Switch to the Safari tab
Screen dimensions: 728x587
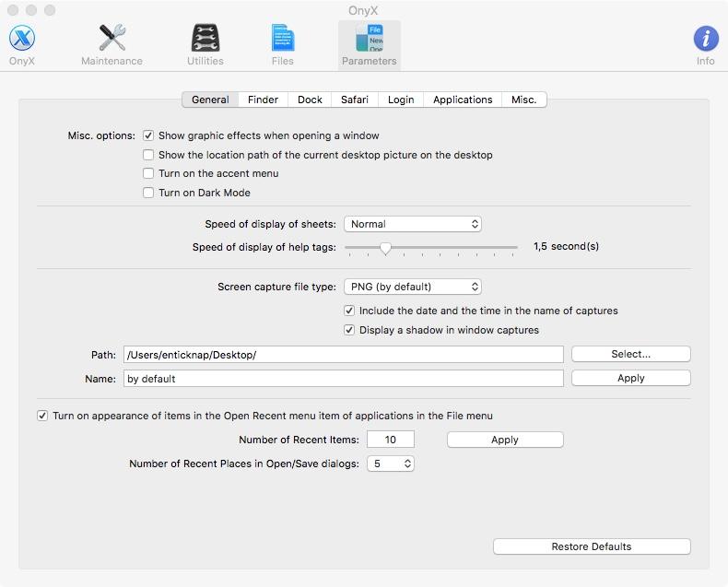point(355,100)
